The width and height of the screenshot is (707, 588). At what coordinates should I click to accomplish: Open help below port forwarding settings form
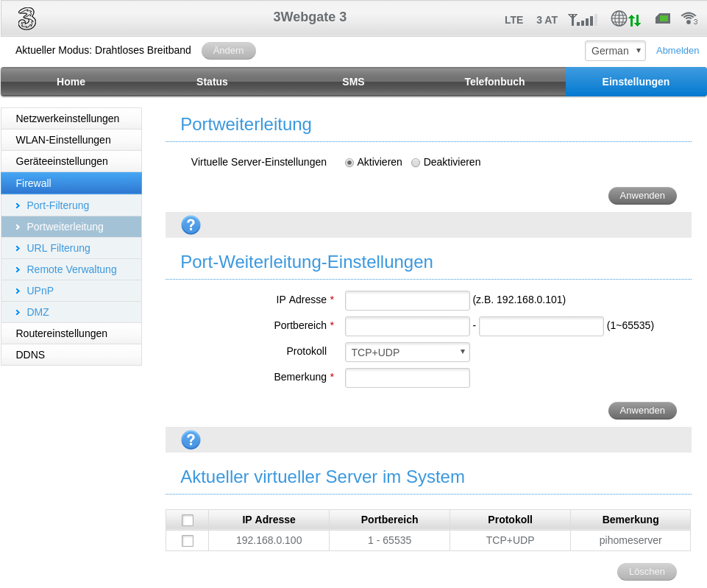click(x=191, y=440)
